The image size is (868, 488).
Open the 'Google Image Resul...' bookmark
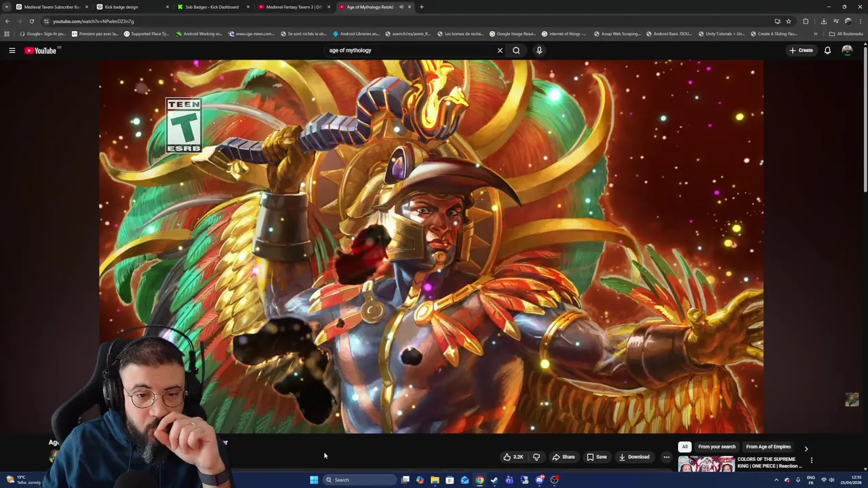pos(512,34)
